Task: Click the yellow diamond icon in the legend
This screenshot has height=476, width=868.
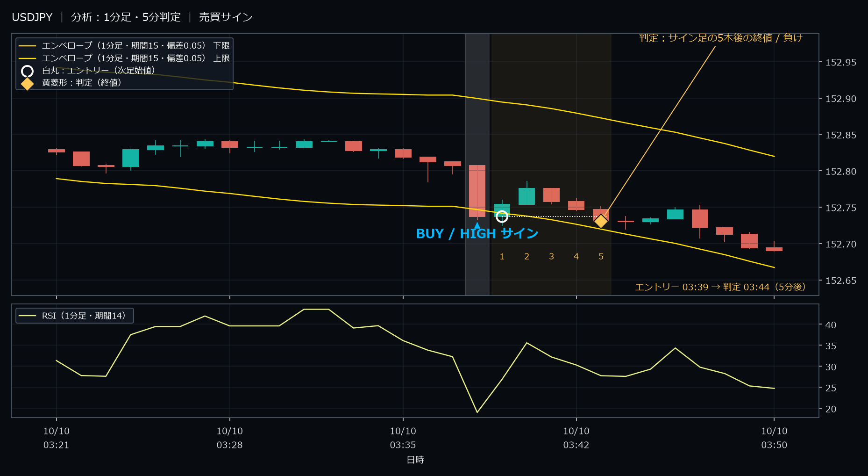Action: tap(28, 83)
